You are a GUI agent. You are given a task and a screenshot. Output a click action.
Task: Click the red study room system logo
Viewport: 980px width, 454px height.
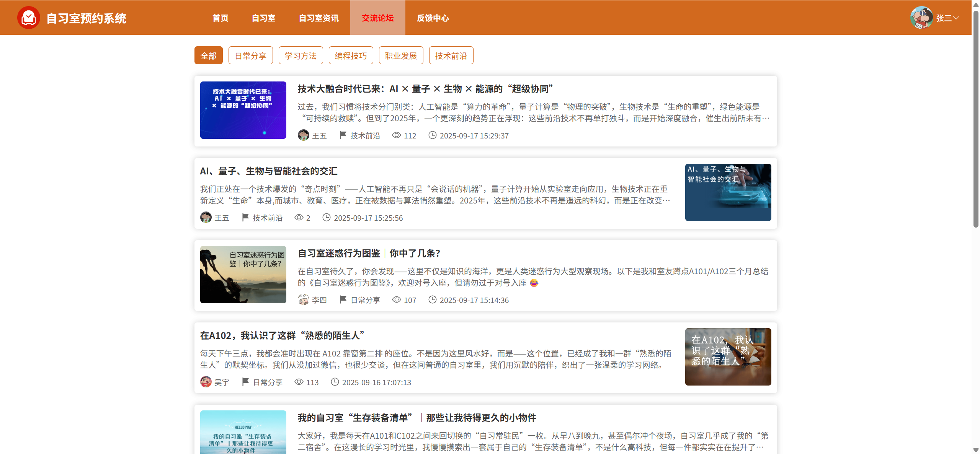click(x=29, y=18)
